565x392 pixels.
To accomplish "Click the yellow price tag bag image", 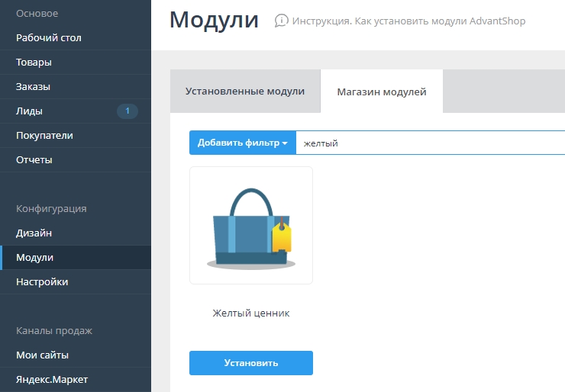I will click(251, 226).
